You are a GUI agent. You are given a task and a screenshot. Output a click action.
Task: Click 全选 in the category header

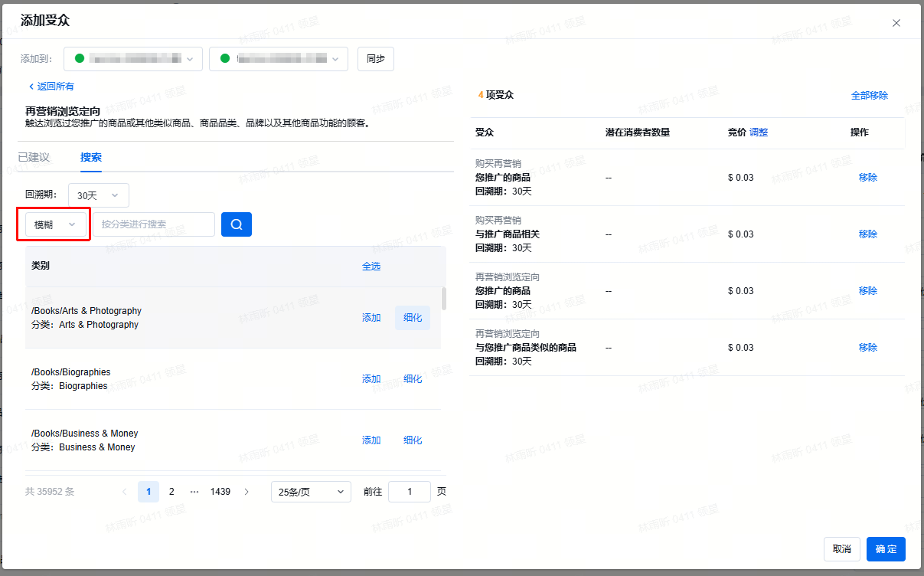click(371, 267)
